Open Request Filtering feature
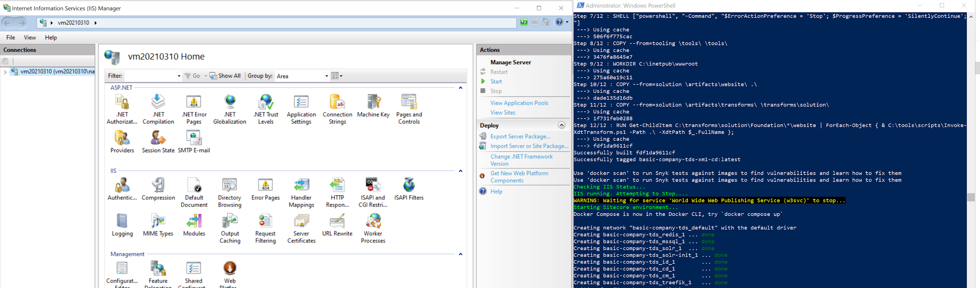This screenshot has height=288, width=980. pyautogui.click(x=266, y=228)
